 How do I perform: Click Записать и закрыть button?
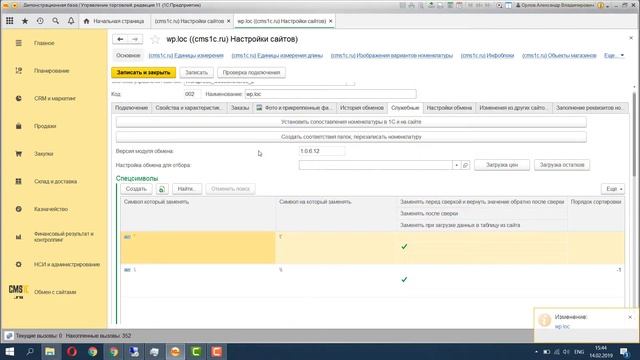point(144,73)
